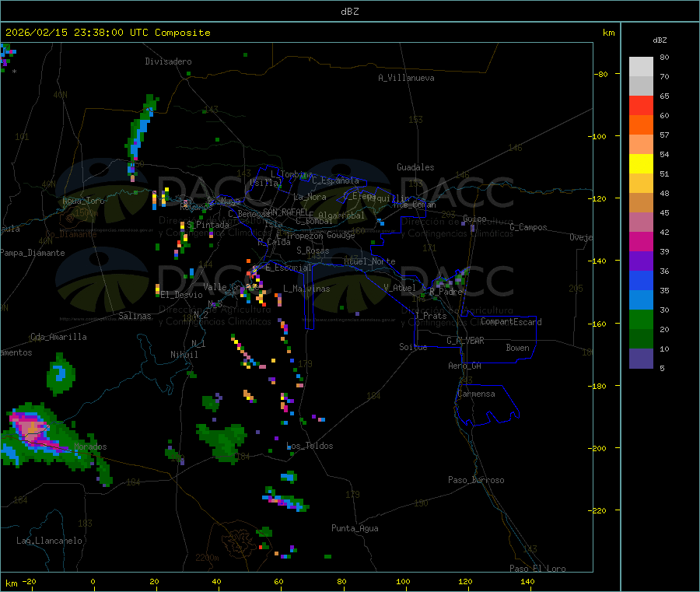This screenshot has width=700, height=592.
Task: Select the Atuel_Norte label
Action: (x=369, y=261)
